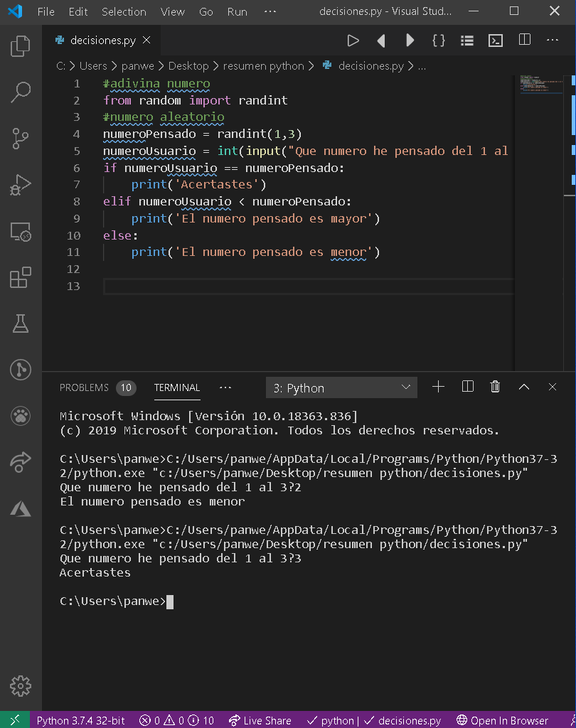Close the terminal panel
Screen dimensions: 576x728
(x=553, y=387)
